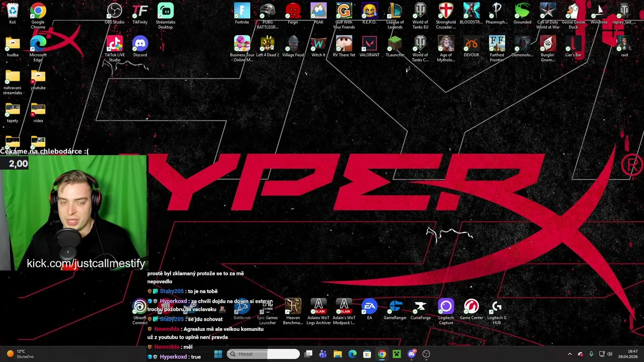
Task: Select the R.E.P.O. game icon
Action: (x=369, y=14)
